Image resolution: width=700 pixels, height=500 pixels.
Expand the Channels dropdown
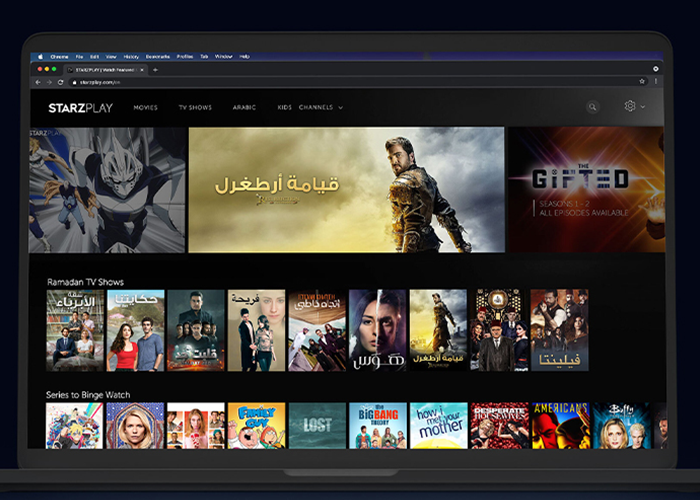320,107
